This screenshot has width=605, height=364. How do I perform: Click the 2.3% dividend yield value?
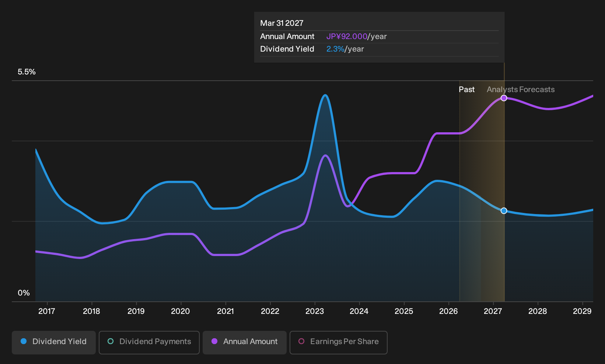click(335, 49)
